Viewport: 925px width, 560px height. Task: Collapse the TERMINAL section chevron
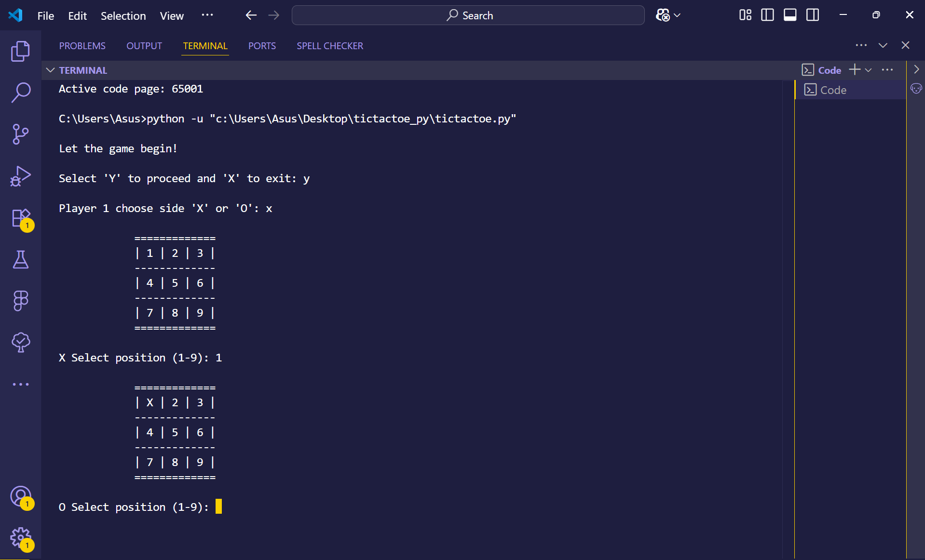pyautogui.click(x=50, y=70)
